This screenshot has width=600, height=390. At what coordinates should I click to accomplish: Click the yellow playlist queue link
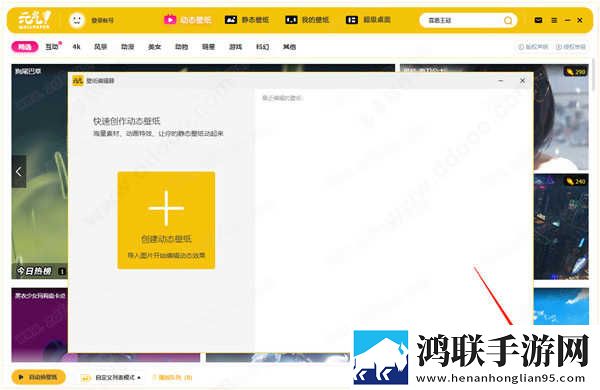(173, 377)
